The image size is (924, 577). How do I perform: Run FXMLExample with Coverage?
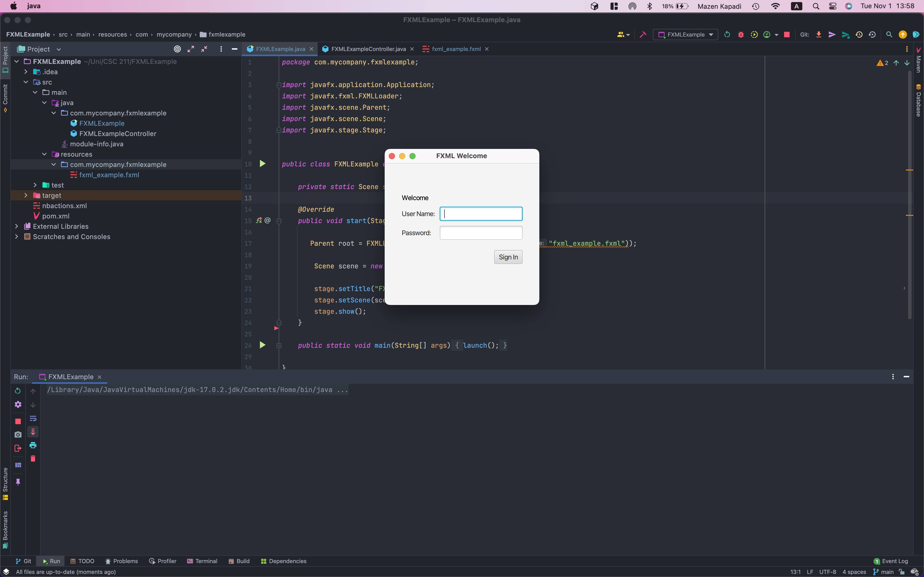tap(754, 34)
